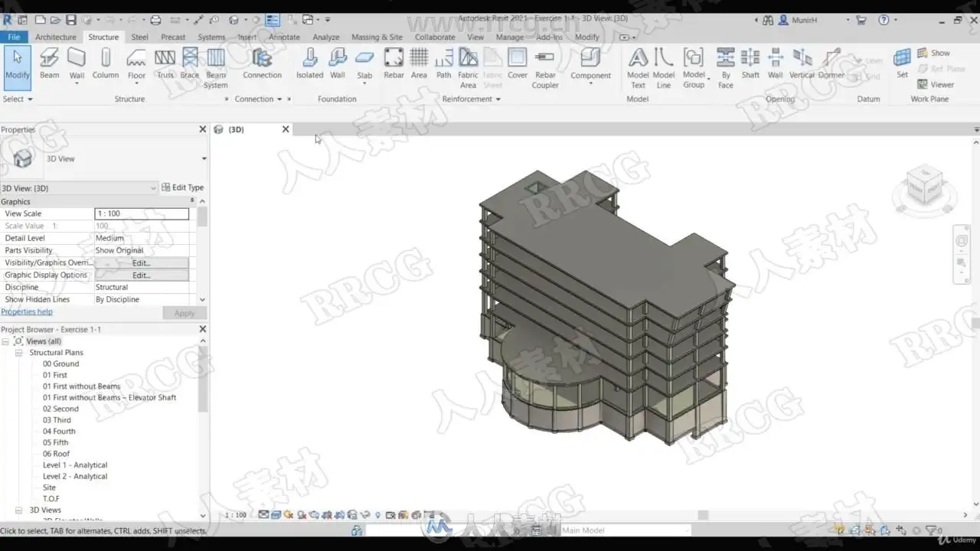Image resolution: width=980 pixels, height=551 pixels.
Task: Open the 02 Second structural plan
Action: coord(60,409)
